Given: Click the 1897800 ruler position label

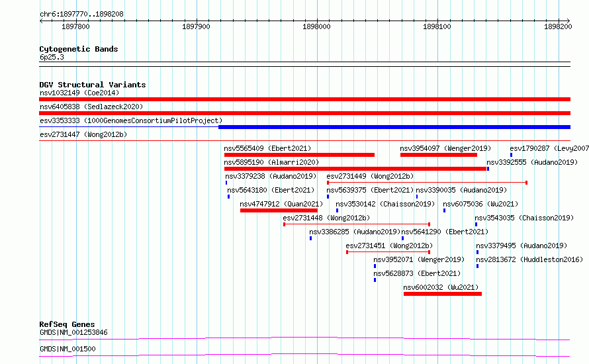Looking at the screenshot, I should (75, 26).
